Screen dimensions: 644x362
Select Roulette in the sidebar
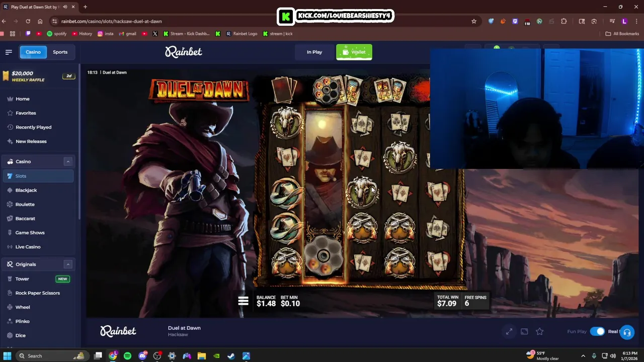pos(25,204)
